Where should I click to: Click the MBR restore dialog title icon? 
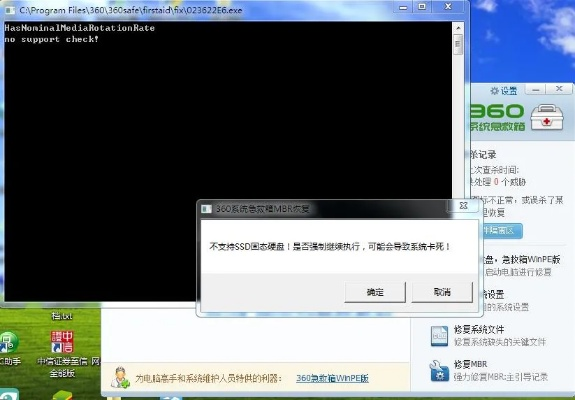pos(206,209)
